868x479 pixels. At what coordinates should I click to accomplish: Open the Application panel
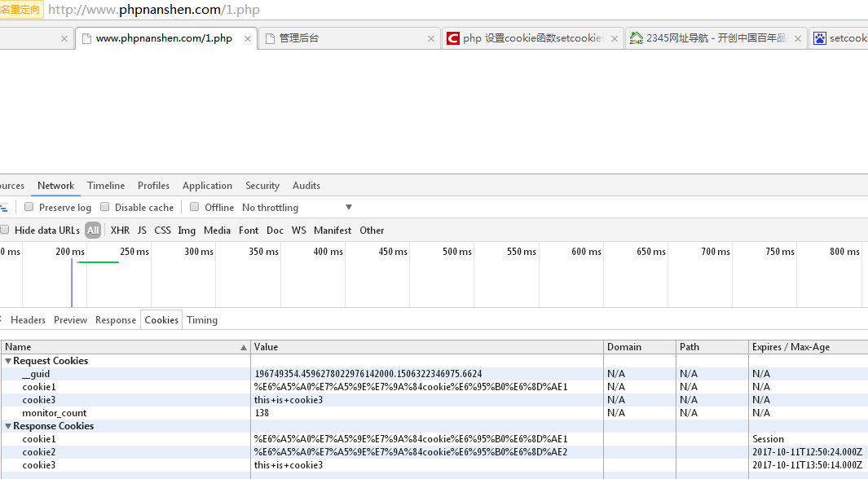[x=207, y=186]
